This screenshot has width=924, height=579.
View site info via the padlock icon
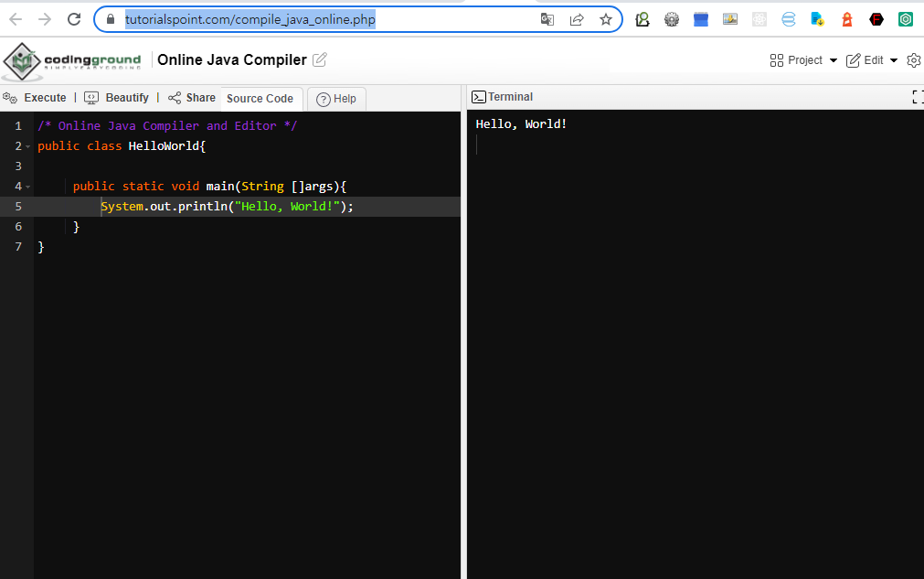coord(111,19)
